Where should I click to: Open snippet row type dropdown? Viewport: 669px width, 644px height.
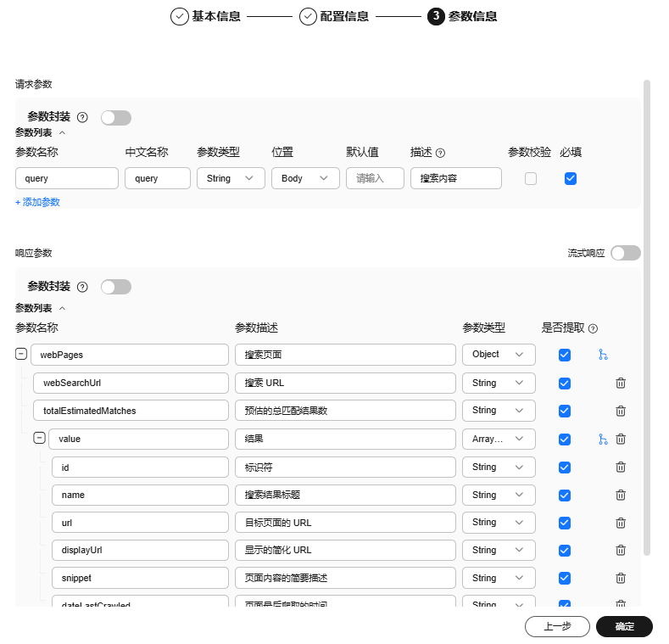pyautogui.click(x=499, y=578)
